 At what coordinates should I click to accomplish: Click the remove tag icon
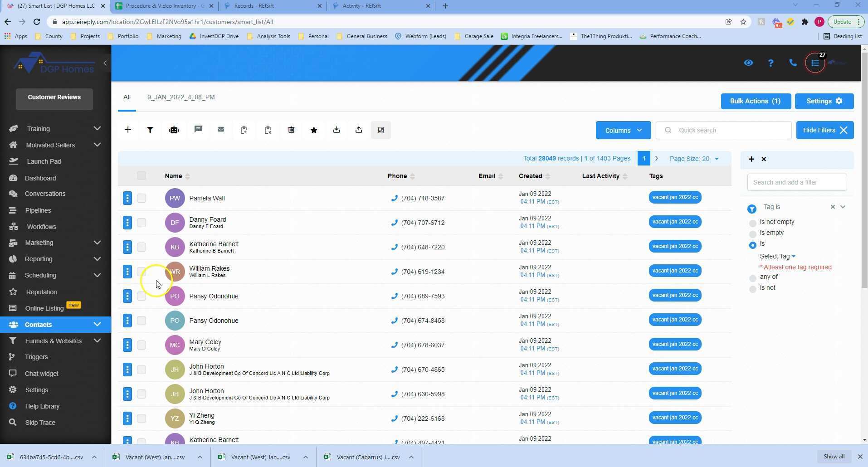(x=268, y=130)
